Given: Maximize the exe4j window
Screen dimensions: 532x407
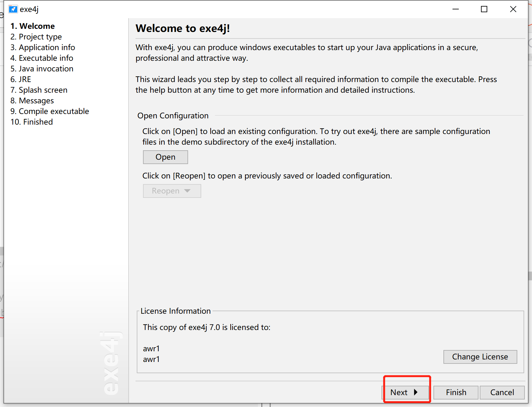Looking at the screenshot, I should tap(484, 9).
